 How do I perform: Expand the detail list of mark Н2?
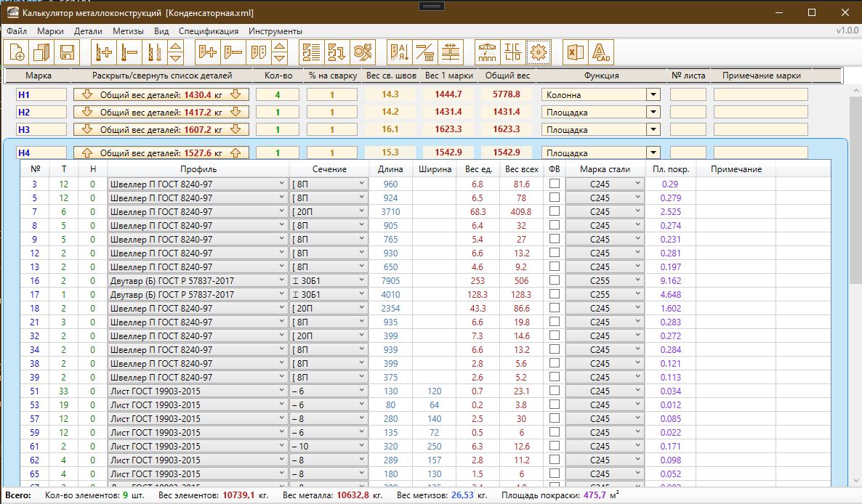pos(161,113)
